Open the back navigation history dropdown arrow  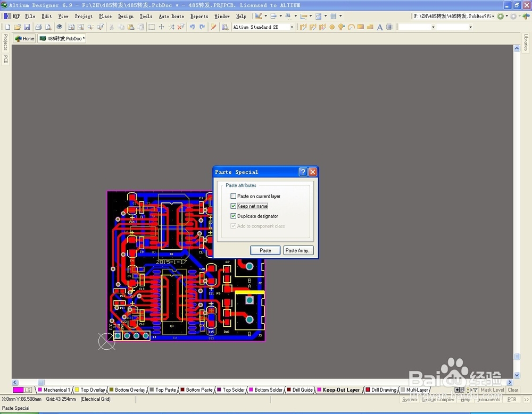(x=506, y=16)
